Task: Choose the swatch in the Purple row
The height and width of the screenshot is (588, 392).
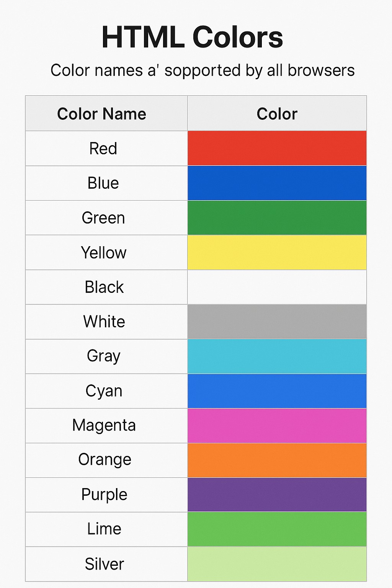Action: (277, 495)
